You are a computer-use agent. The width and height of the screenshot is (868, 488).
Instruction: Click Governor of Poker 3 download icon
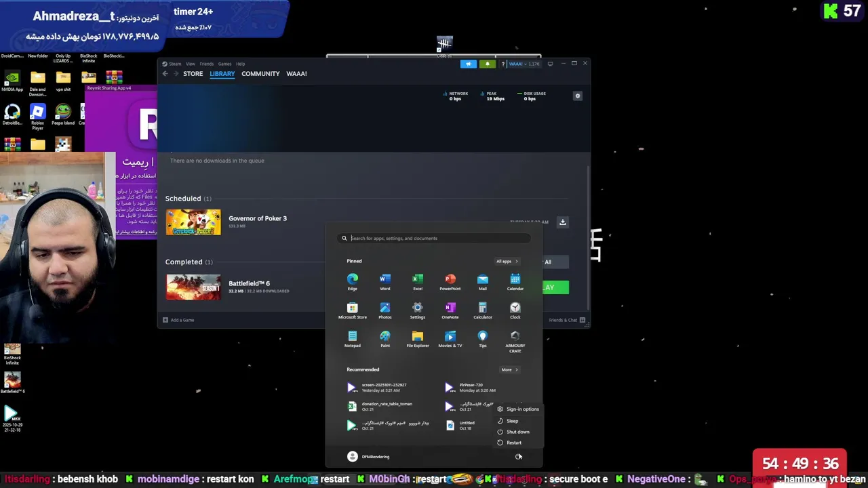(562, 222)
